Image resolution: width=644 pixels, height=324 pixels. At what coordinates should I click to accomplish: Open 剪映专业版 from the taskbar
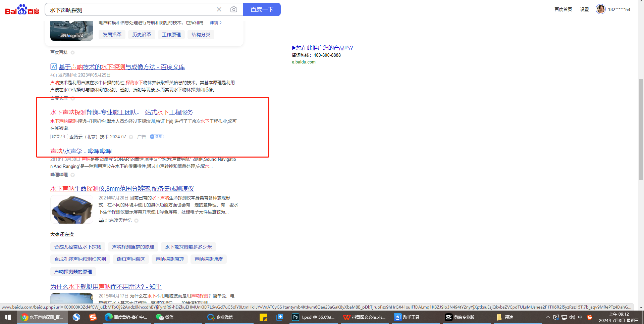click(460, 317)
